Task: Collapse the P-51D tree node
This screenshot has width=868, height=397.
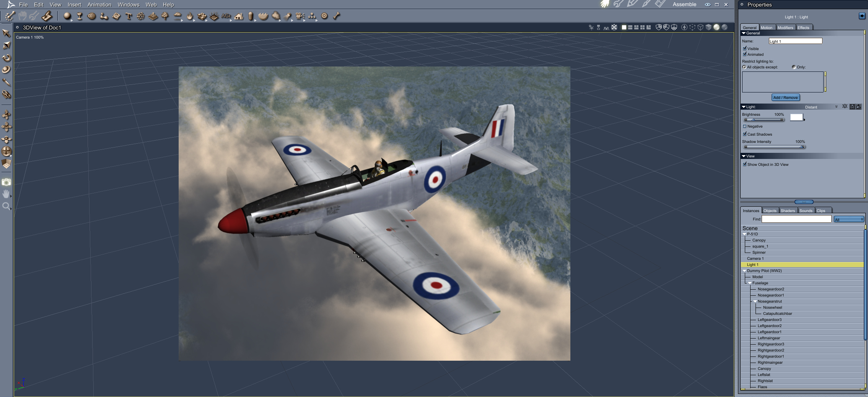Action: 744,234
